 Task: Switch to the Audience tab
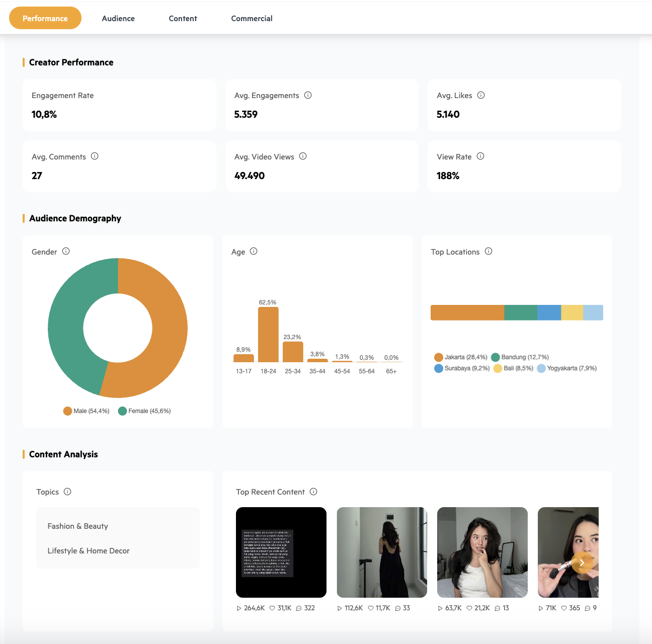tap(118, 19)
